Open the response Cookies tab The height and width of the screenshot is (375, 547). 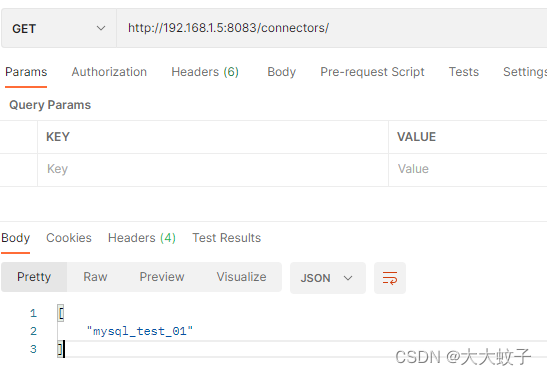pyautogui.click(x=69, y=238)
